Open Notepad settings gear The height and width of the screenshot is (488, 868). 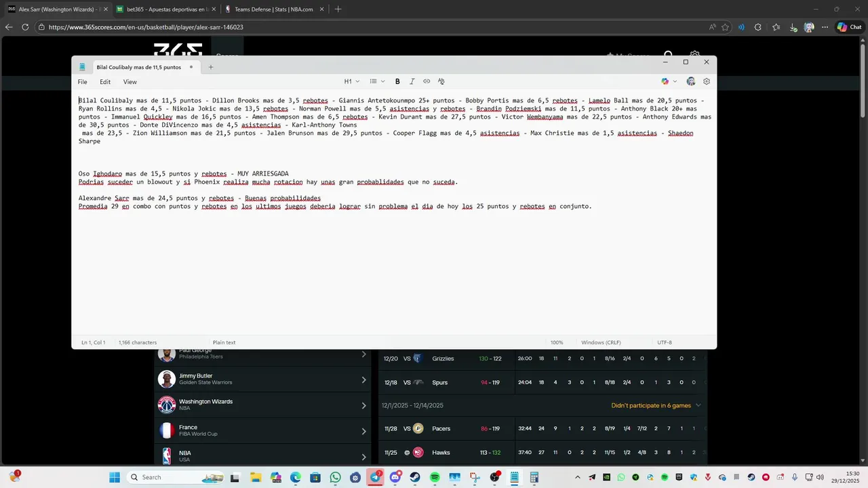coord(707,81)
